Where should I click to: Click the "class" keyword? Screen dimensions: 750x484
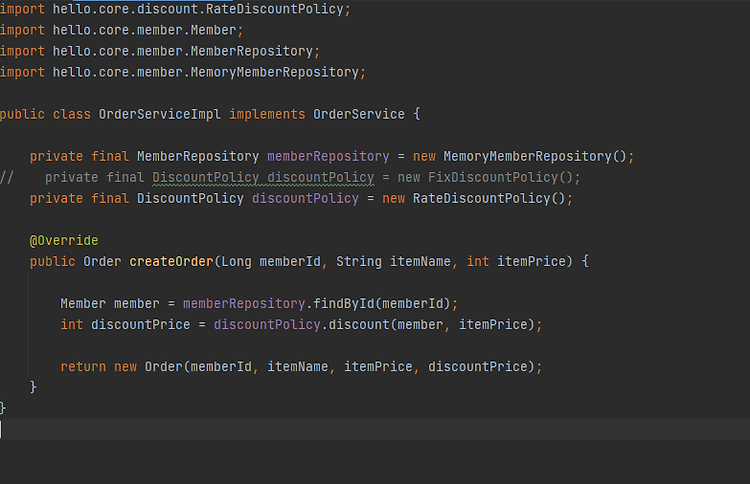tap(72, 114)
